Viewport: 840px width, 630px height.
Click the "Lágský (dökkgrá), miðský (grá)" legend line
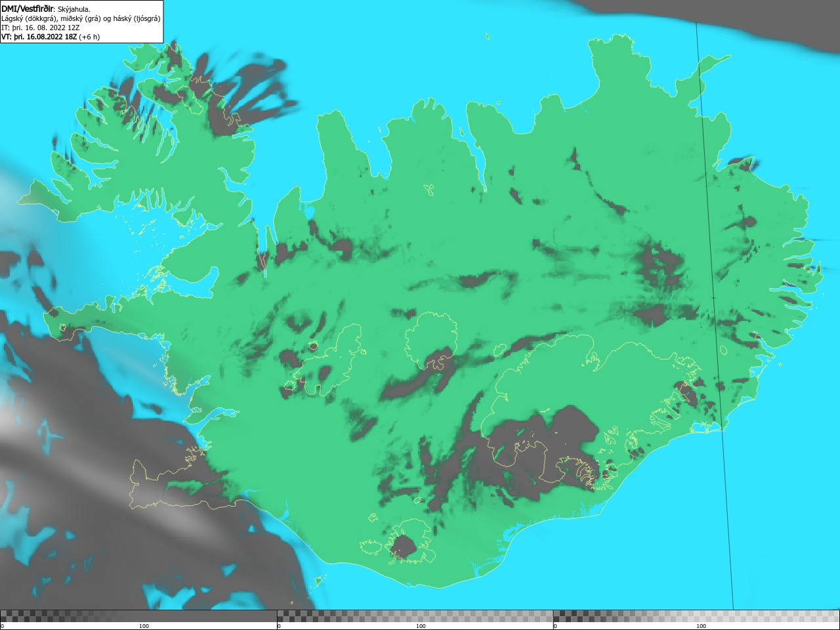point(81,18)
